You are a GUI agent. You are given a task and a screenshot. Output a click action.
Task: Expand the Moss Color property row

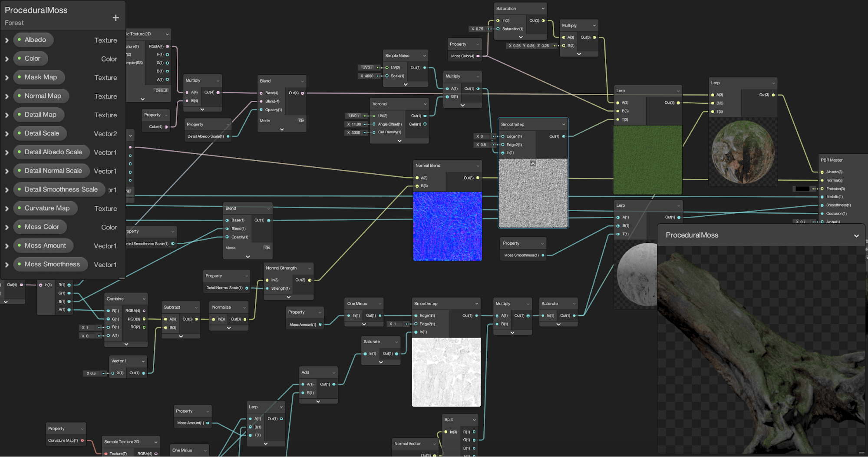point(7,227)
